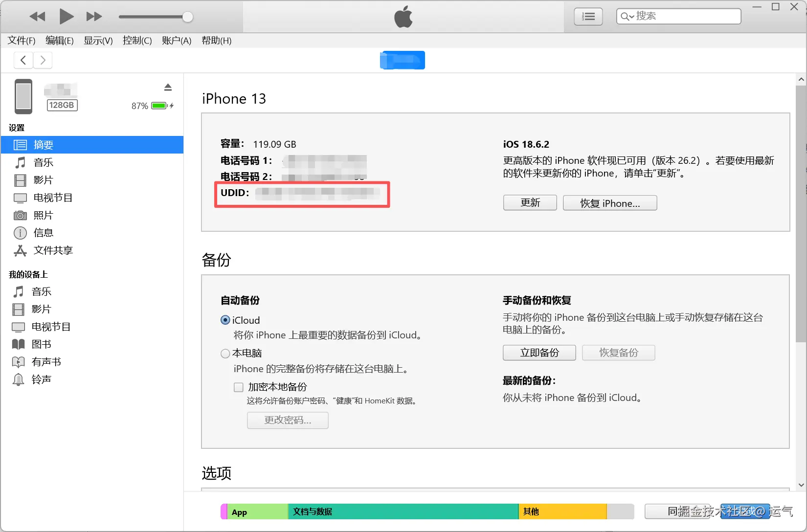Select the 本电脑 backup radio button
The height and width of the screenshot is (532, 807).
225,353
